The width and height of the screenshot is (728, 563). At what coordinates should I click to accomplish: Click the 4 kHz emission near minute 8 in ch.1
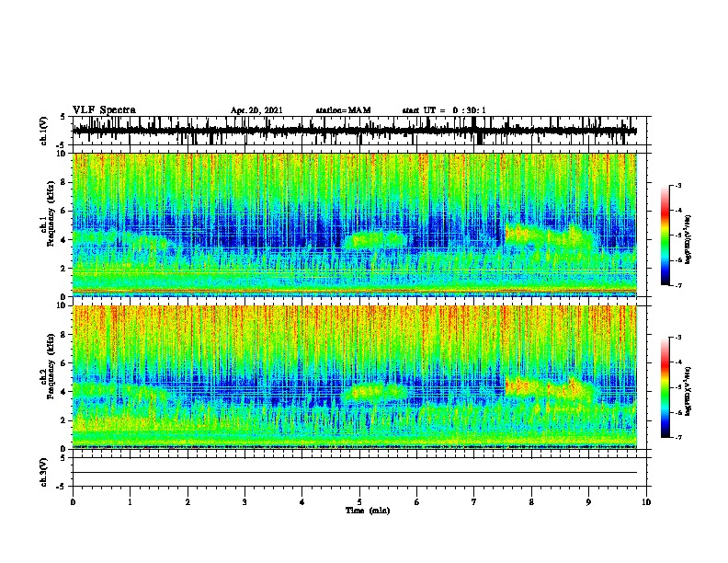551,237
